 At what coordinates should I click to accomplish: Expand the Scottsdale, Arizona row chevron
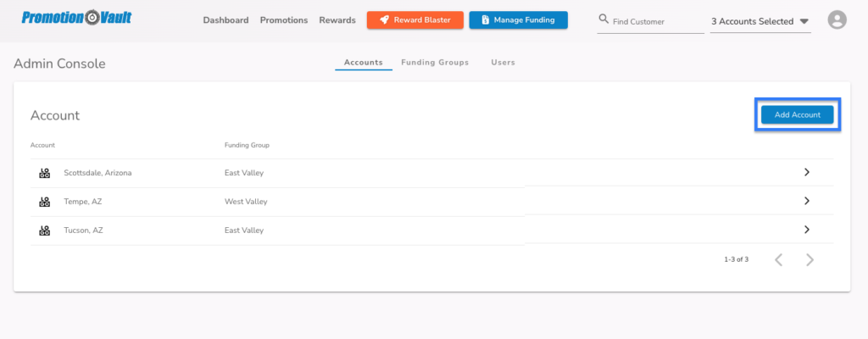(x=807, y=172)
